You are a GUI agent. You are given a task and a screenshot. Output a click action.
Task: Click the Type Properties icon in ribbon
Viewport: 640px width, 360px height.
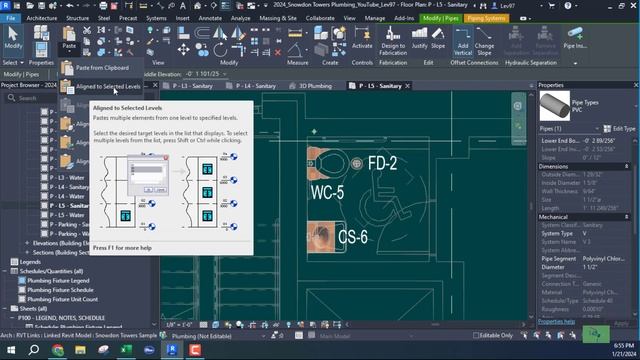click(41, 32)
